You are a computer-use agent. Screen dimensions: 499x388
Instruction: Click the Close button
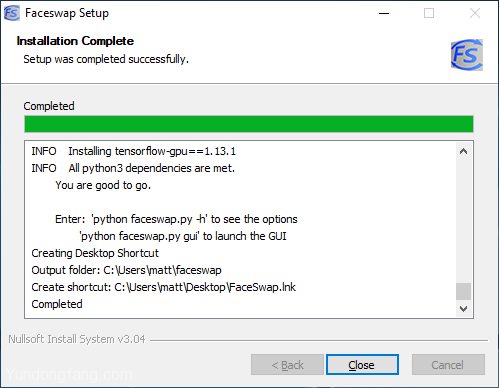[x=362, y=365]
